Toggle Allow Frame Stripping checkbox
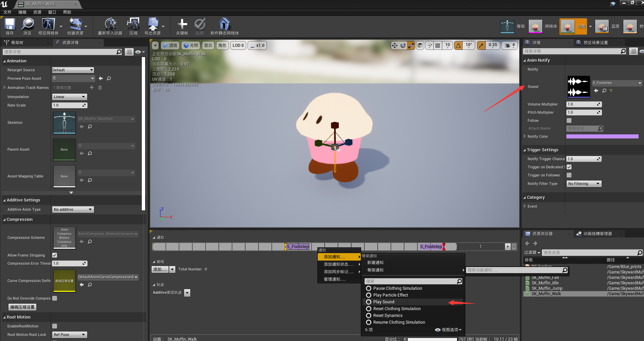Image resolution: width=644 pixels, height=341 pixels. (55, 255)
